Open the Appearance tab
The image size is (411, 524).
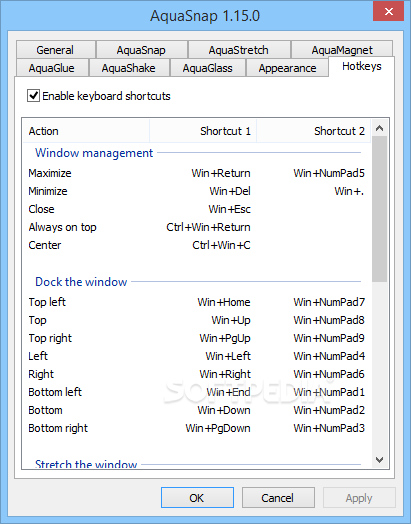[287, 68]
